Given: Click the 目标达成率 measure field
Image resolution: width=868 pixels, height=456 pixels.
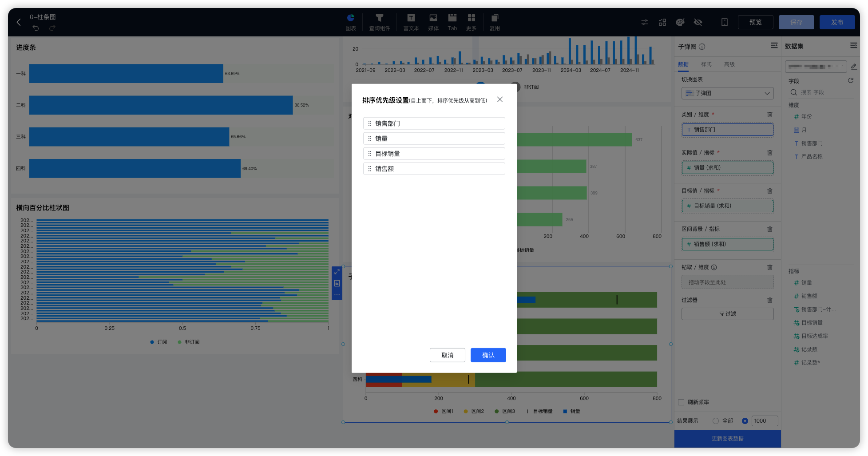Looking at the screenshot, I should point(814,336).
